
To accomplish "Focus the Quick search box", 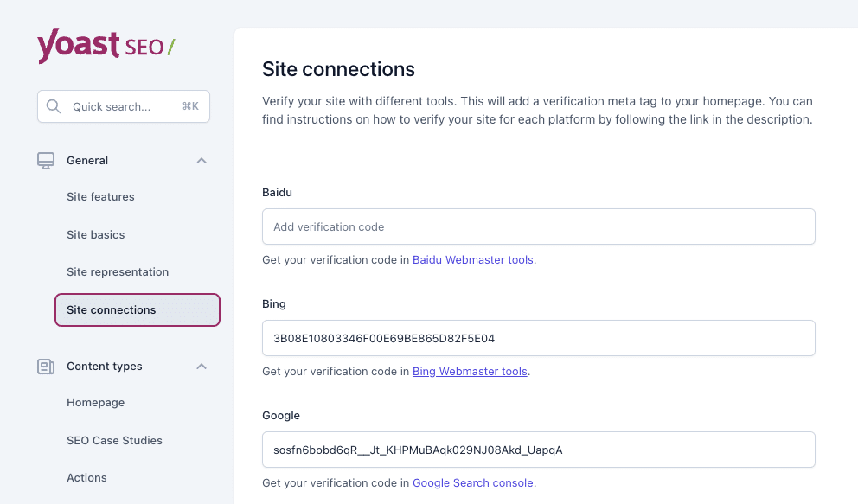I will click(123, 106).
